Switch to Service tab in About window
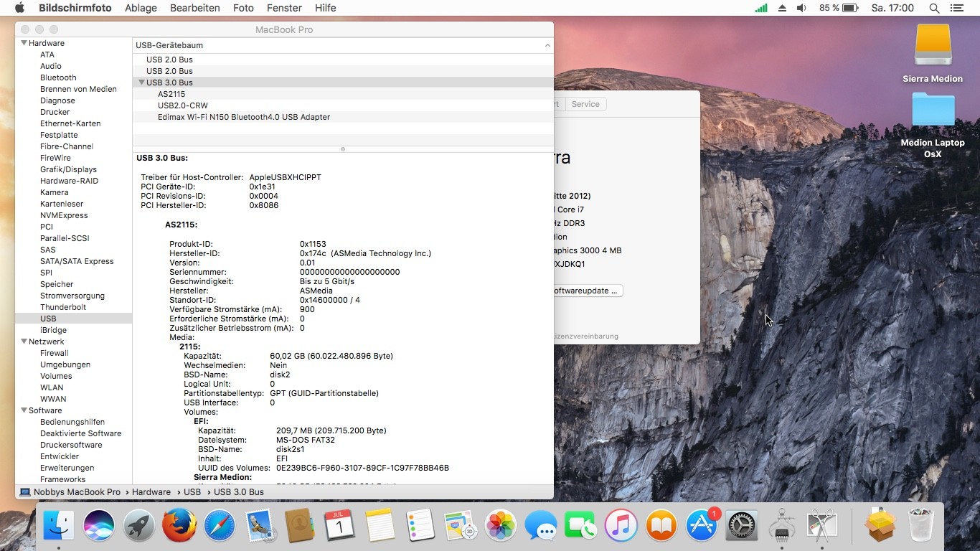 click(585, 104)
